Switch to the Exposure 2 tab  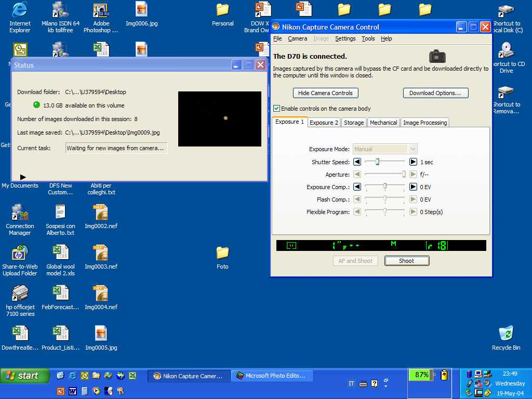pos(324,123)
